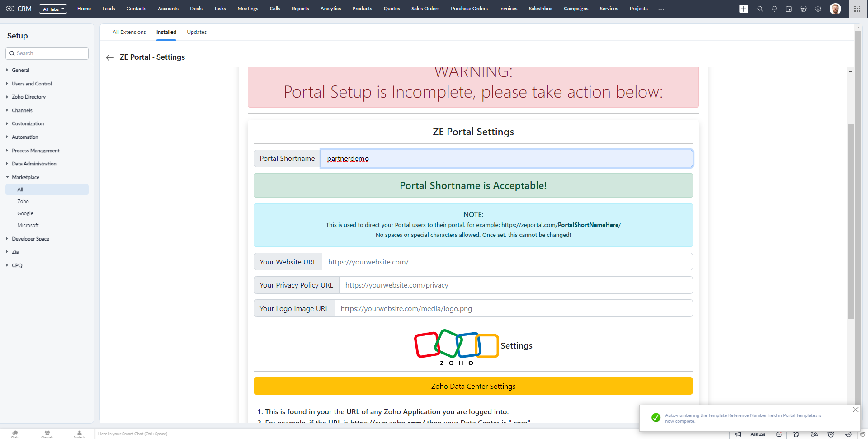Focus the Setup search field
The width and height of the screenshot is (868, 439).
click(47, 53)
